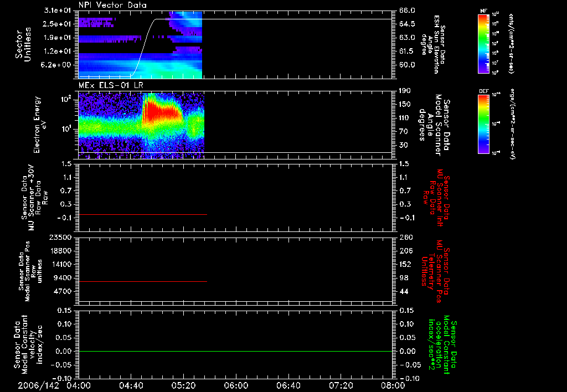Viewport: 567px width, 392px height.
Task: Click the '30' scanner angle tick
Action: coord(404,146)
